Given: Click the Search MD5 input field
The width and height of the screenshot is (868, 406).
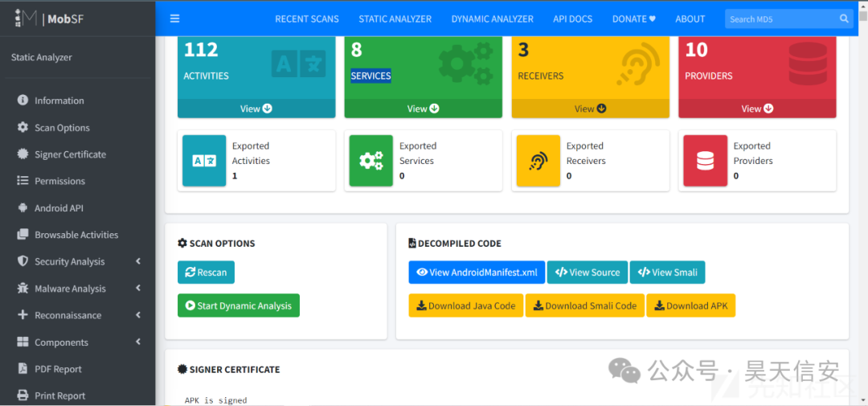Looking at the screenshot, I should (x=782, y=18).
